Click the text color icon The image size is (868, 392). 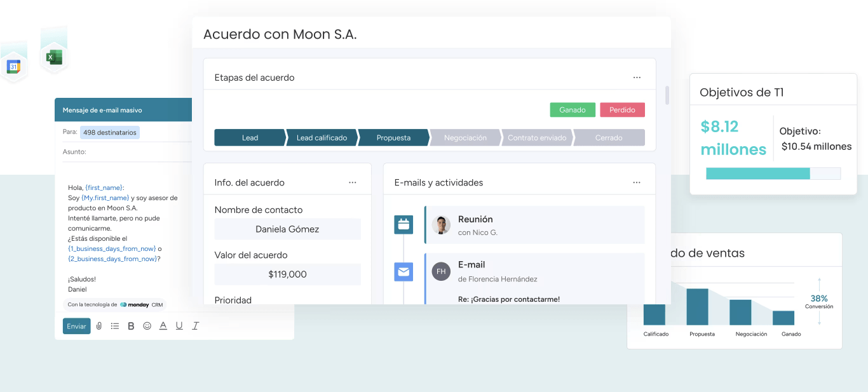163,326
